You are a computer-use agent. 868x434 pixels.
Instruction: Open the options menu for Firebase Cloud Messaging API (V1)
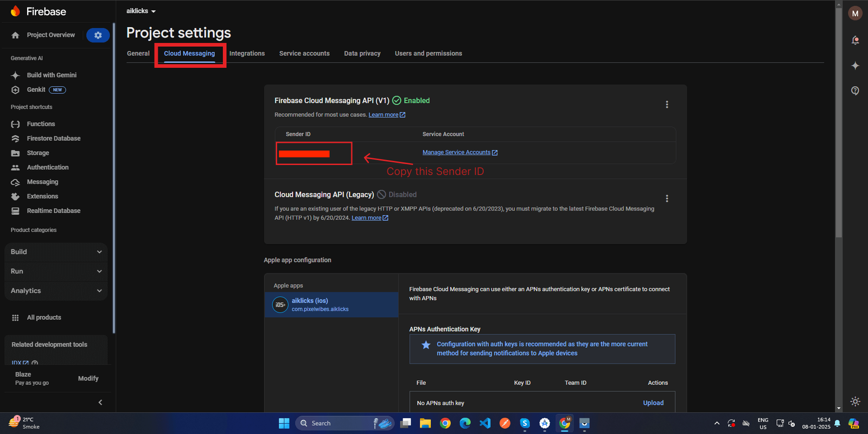(667, 105)
